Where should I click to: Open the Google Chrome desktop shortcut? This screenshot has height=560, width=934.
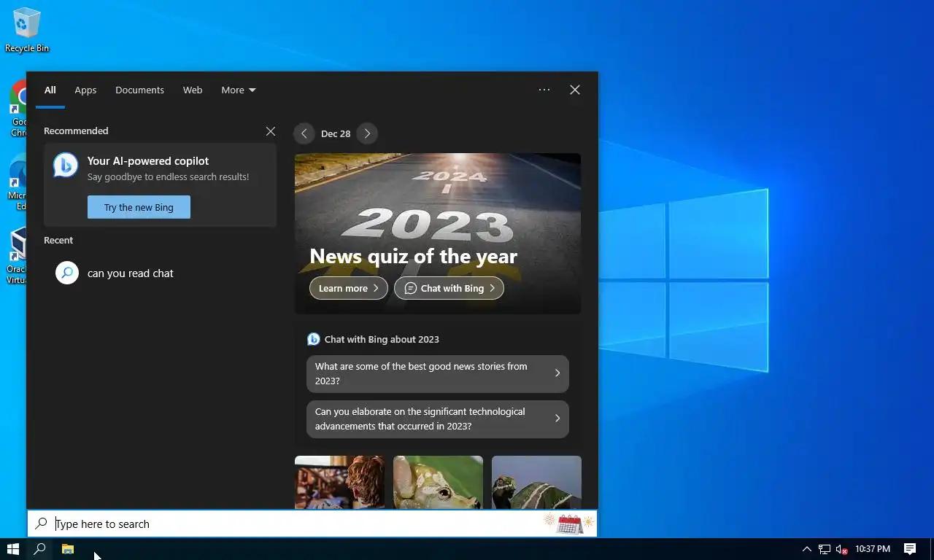pos(18,108)
